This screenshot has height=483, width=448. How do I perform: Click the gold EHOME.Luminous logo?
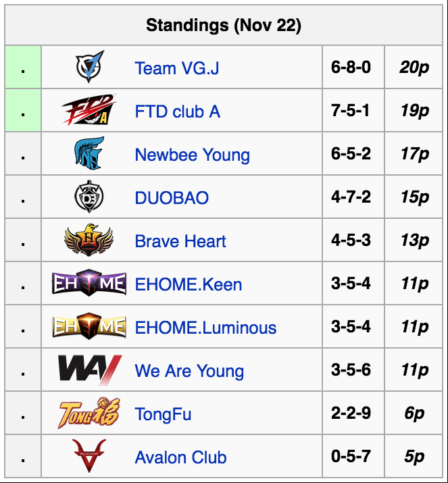pyautogui.click(x=89, y=326)
